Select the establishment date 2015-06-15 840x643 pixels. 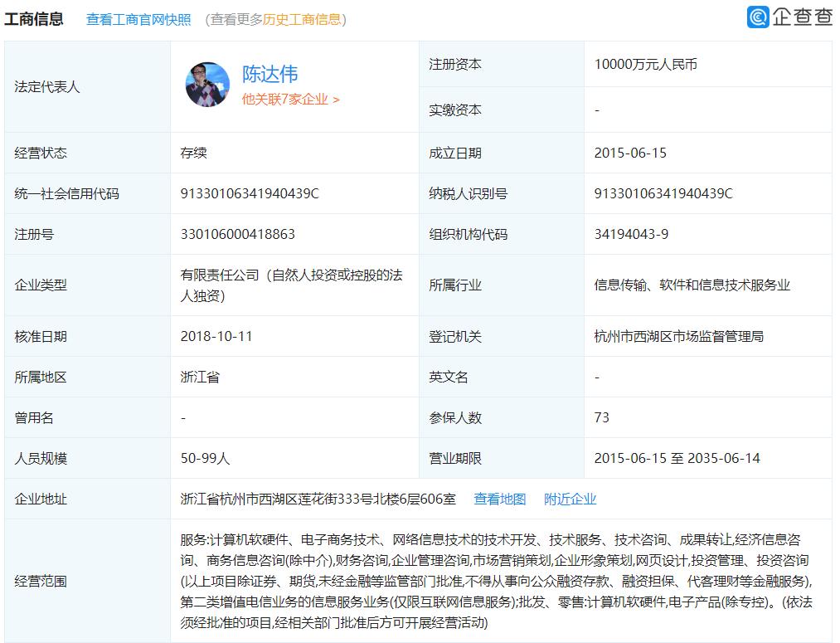pyautogui.click(x=633, y=152)
